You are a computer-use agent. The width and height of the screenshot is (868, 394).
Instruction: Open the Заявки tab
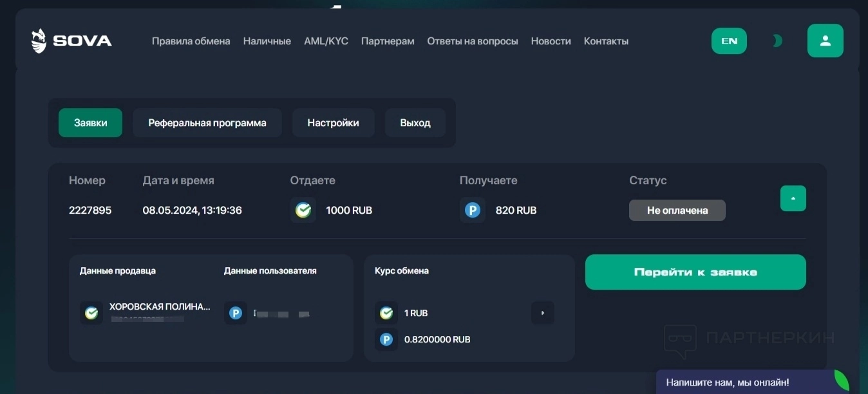90,123
